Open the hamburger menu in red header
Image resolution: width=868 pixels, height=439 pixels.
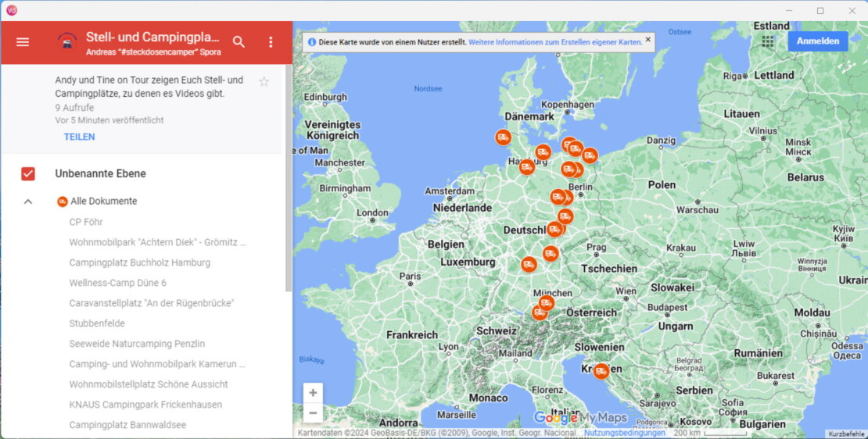(x=23, y=42)
